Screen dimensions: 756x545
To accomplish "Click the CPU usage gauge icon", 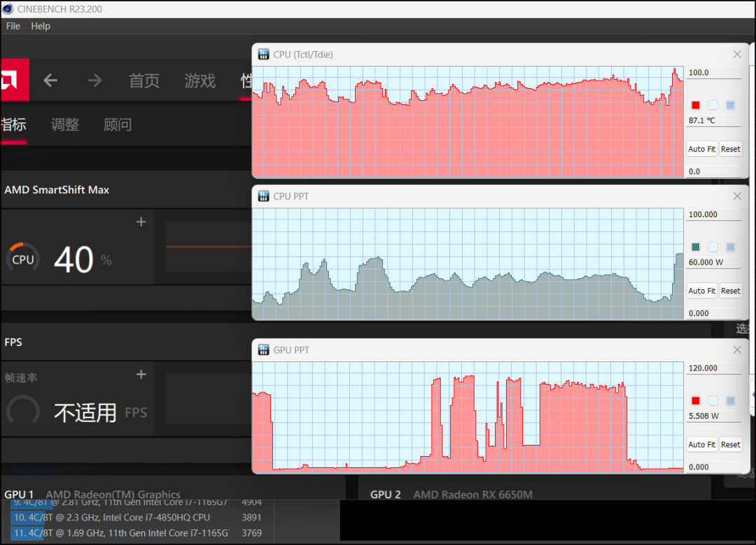I will point(22,259).
